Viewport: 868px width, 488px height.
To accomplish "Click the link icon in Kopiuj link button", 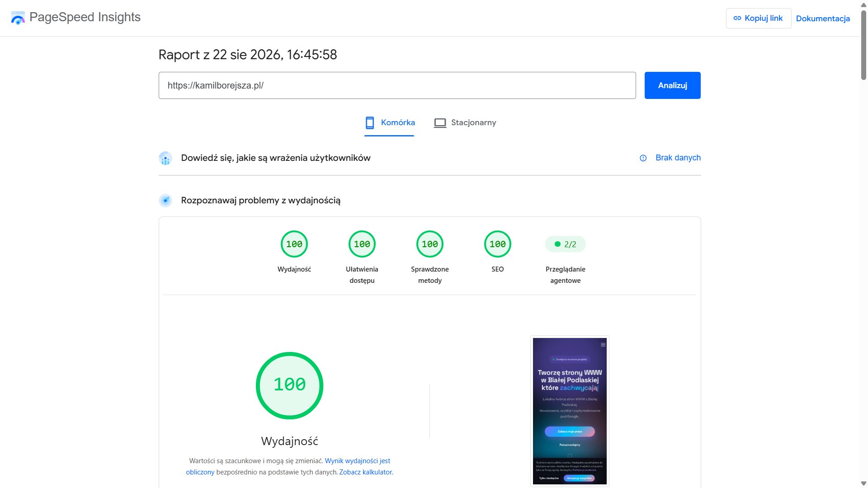I will [737, 18].
